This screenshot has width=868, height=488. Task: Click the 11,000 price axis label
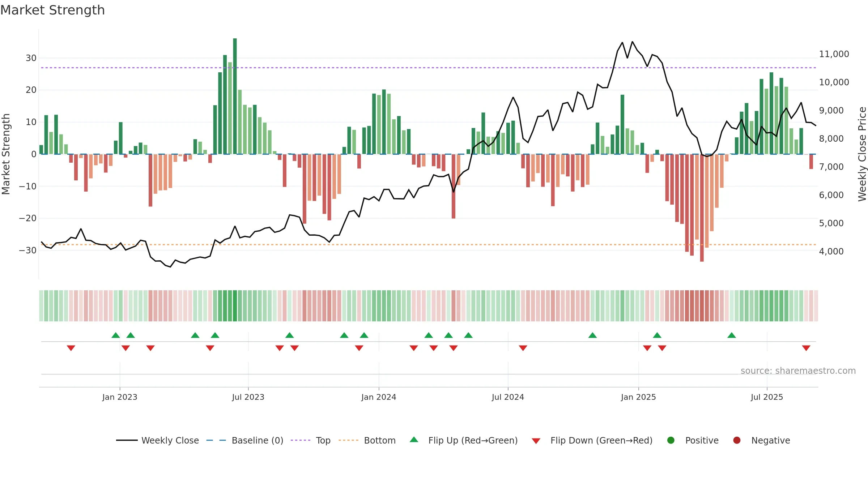click(834, 54)
